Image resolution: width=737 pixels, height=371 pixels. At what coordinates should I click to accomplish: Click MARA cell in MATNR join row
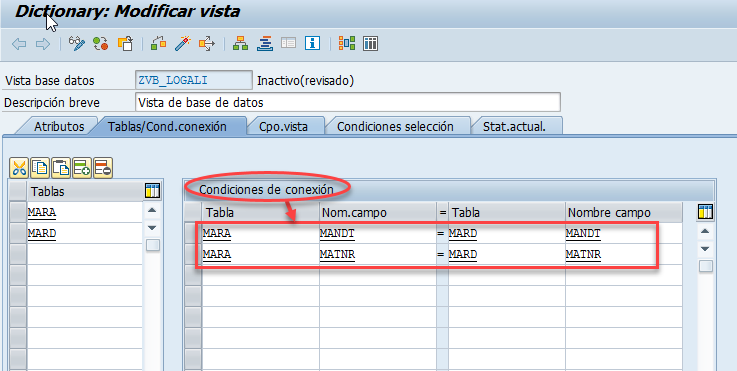[260, 254]
